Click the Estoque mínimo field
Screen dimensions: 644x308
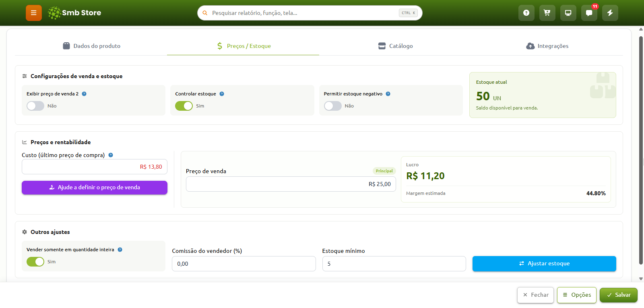[394, 264]
